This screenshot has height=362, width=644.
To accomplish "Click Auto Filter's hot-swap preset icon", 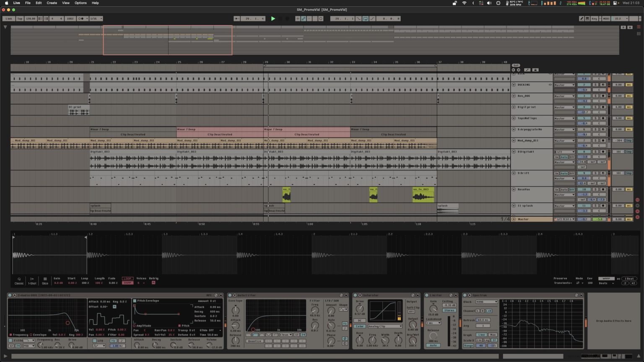I will [x=342, y=295].
